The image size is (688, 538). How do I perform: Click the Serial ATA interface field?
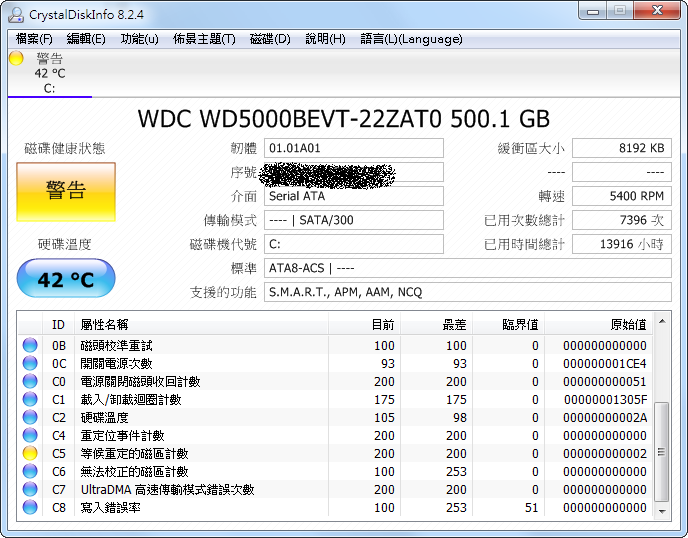tap(354, 196)
